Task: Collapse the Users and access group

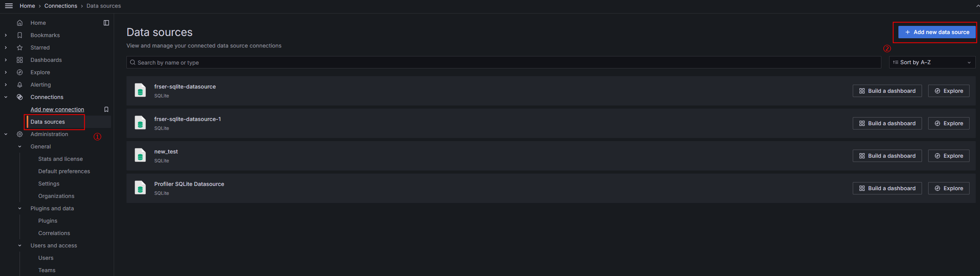Action: (x=20, y=245)
